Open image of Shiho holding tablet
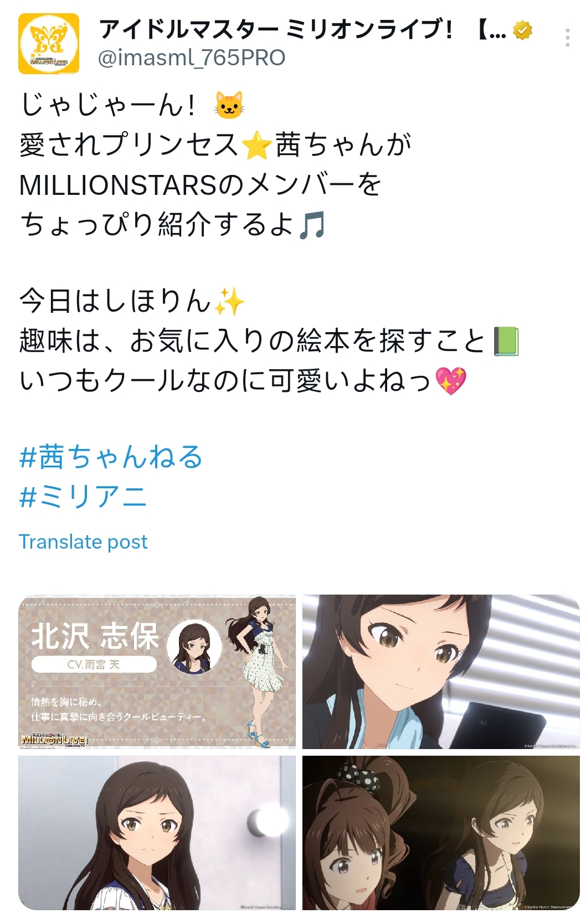 point(441,672)
